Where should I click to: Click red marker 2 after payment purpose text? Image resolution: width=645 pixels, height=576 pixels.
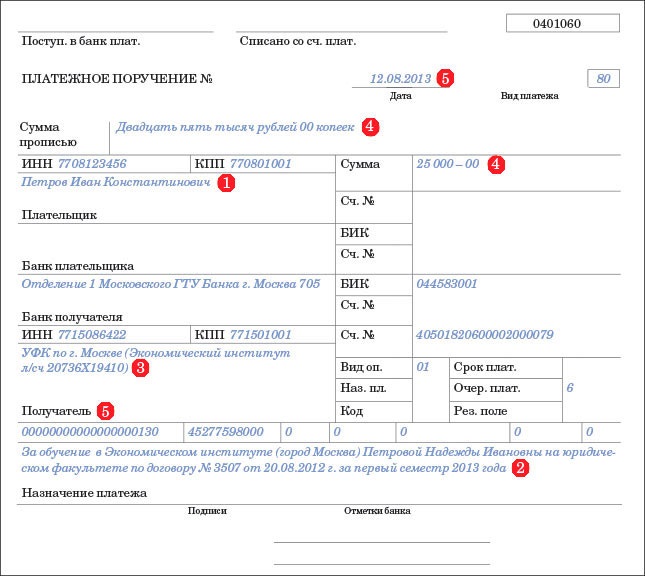520,468
